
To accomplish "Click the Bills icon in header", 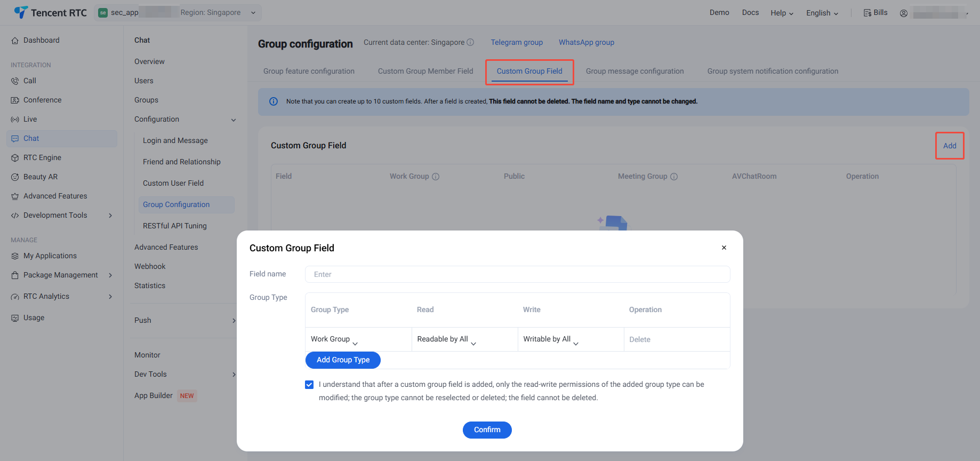I will [867, 13].
